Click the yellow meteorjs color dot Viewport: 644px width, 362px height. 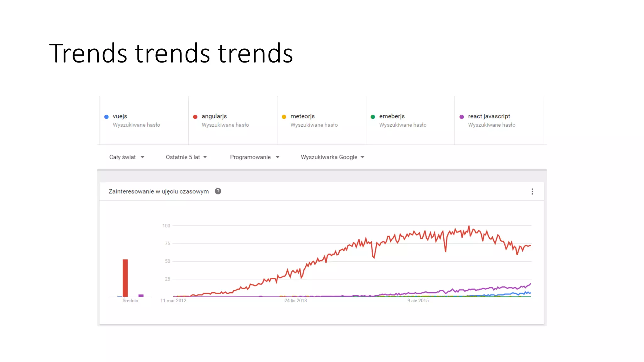(x=284, y=117)
